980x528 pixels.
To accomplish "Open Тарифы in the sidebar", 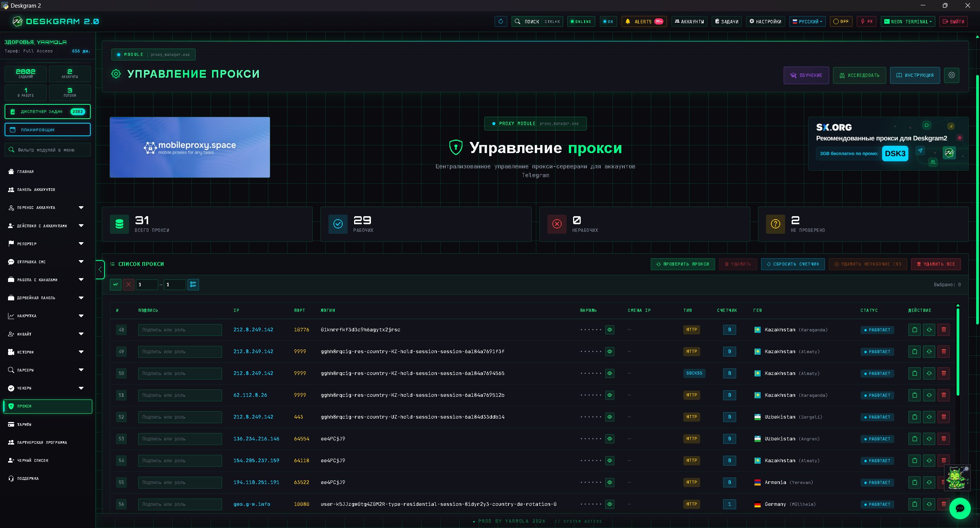I will pos(47,424).
